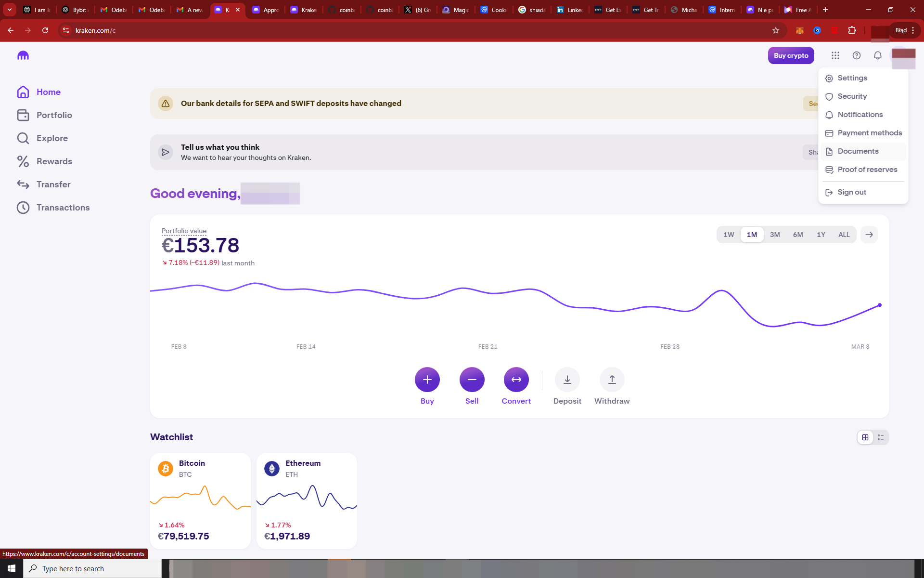
Task: Switch to the Magic browser tab
Action: click(456, 10)
